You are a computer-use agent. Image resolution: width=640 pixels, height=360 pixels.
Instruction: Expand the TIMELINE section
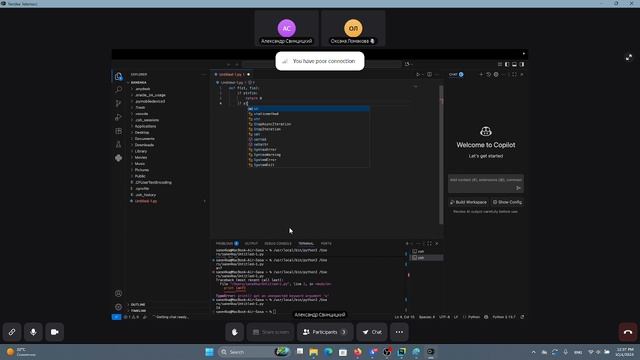[x=138, y=311]
